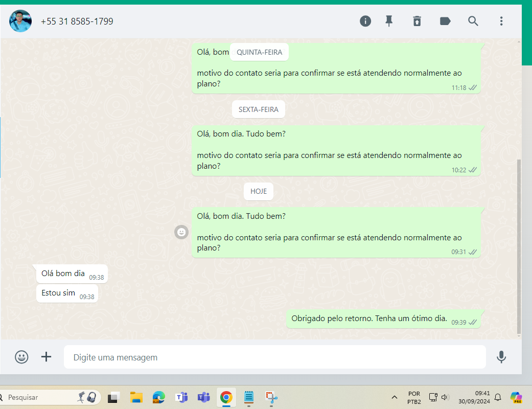Click the trash archive icon in header
The image size is (532, 409).
tap(417, 21)
